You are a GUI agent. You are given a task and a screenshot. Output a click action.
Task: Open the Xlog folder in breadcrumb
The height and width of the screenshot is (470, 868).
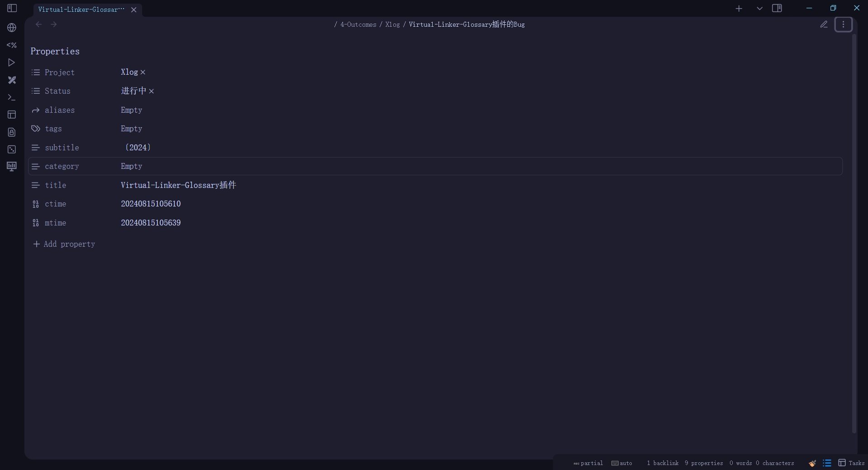tap(392, 24)
